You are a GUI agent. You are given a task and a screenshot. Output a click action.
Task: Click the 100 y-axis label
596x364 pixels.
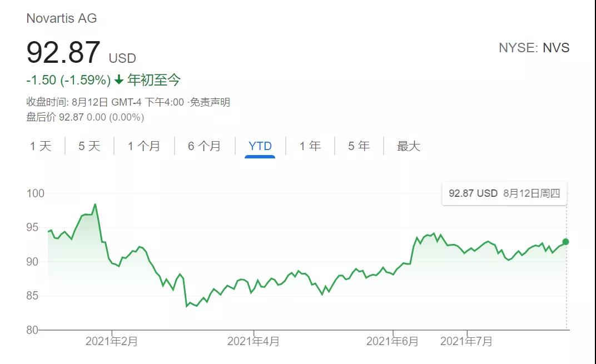(36, 193)
